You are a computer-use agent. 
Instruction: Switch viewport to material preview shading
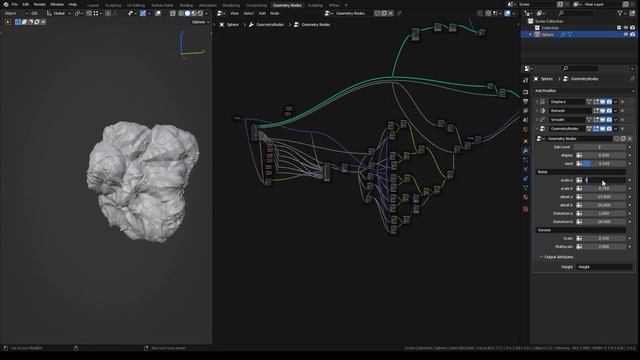pyautogui.click(x=194, y=13)
